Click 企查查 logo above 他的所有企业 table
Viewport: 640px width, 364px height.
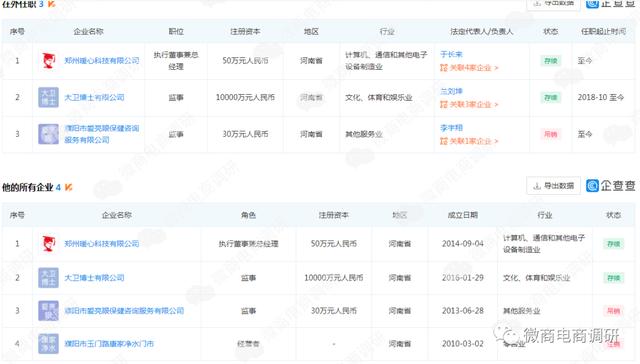(611, 186)
